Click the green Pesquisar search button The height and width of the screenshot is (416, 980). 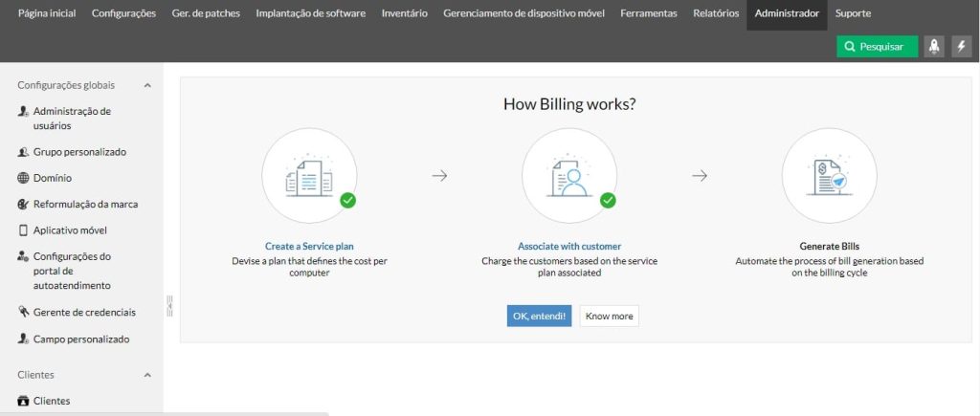(x=877, y=46)
